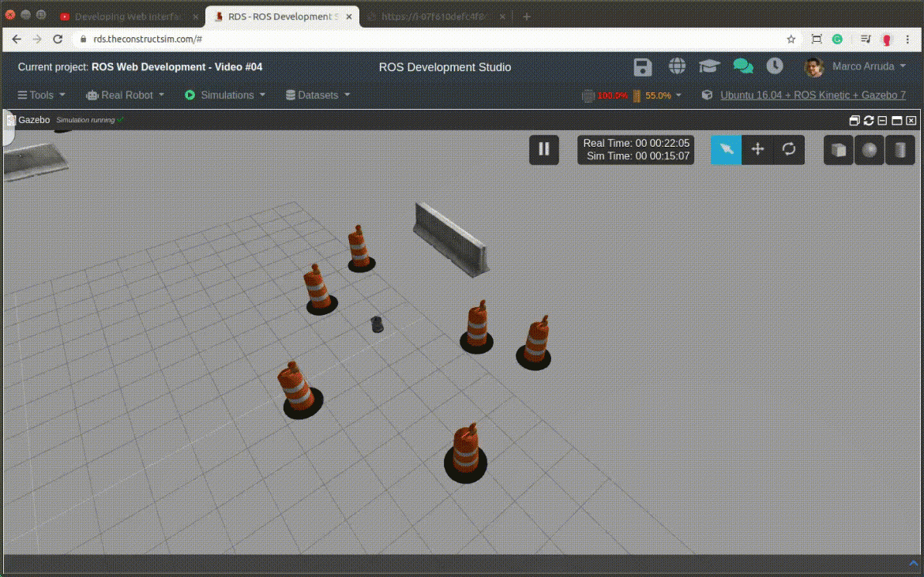Open a new browser tab
This screenshot has height=577, width=924.
click(x=527, y=17)
